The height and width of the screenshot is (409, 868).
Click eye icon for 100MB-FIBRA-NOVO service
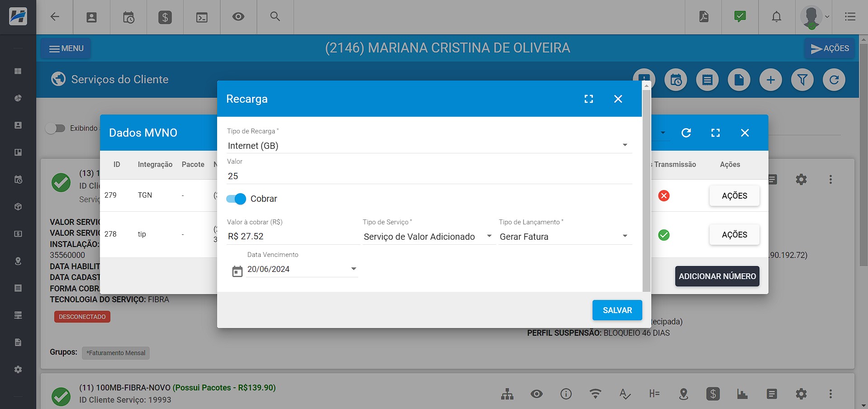point(536,394)
